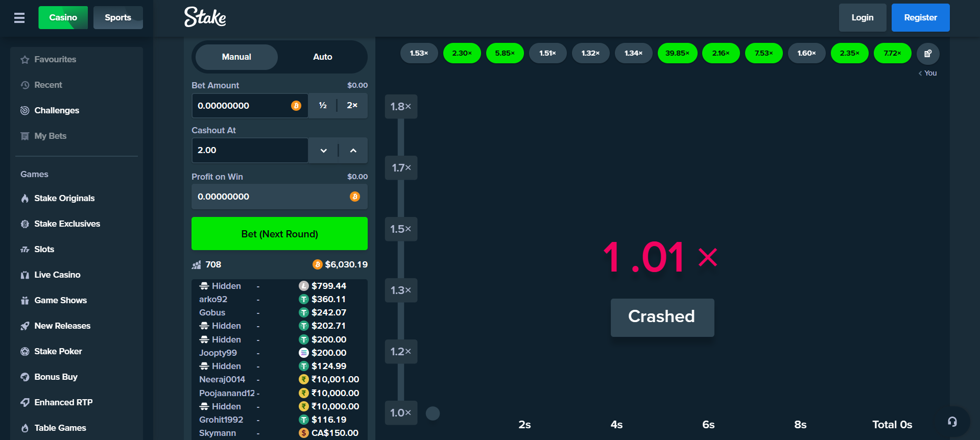Click player Neeraj0014 in bets list
The width and height of the screenshot is (980, 440).
(x=222, y=380)
